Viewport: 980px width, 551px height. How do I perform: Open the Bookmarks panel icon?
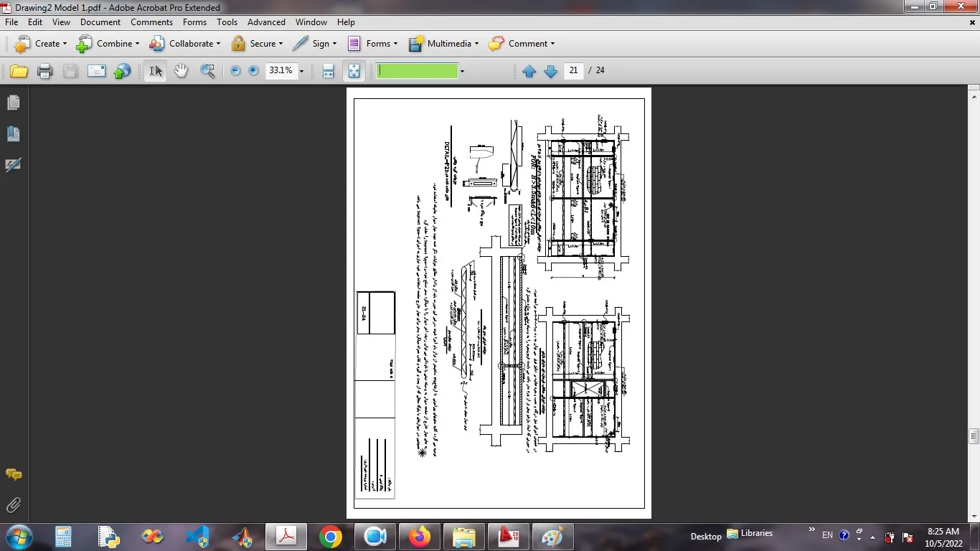pos(13,134)
